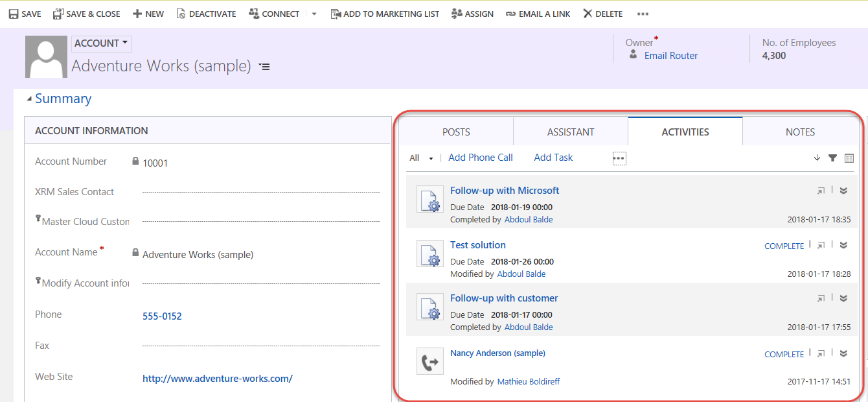Viewport: 868px width, 402px height.
Task: Open dropdown arrow next to Connect
Action: point(314,14)
